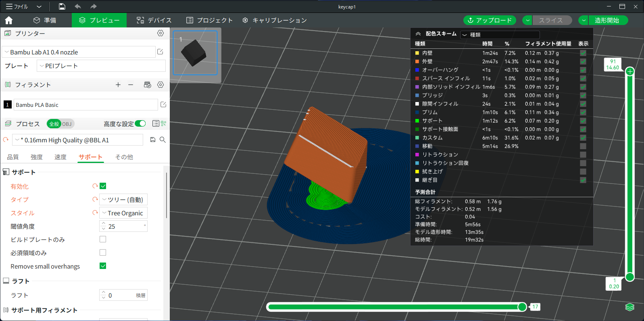Viewport: 644px width, 321px height.
Task: Open the Device (デバイス) tab
Action: tap(154, 20)
